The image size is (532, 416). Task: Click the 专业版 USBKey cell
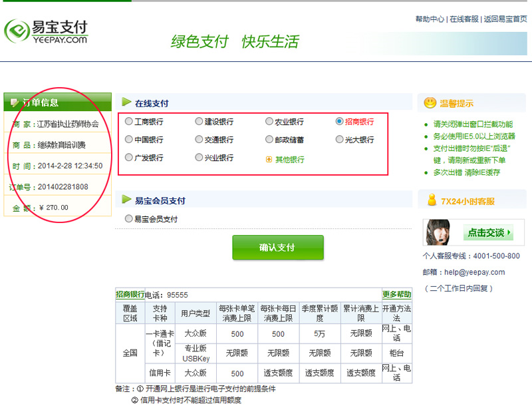(x=196, y=353)
